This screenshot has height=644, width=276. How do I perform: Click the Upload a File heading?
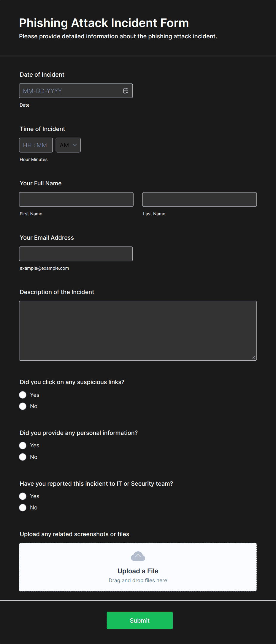(x=138, y=571)
